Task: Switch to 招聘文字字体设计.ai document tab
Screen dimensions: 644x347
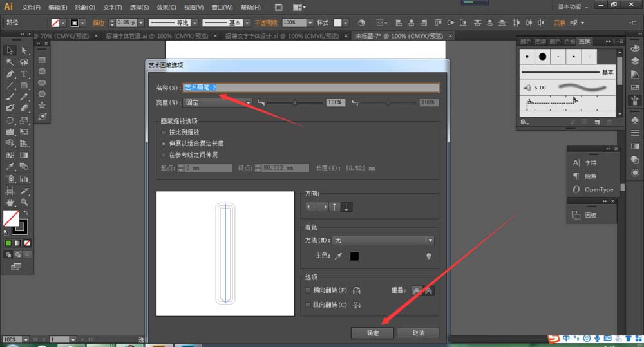Action: (282, 36)
